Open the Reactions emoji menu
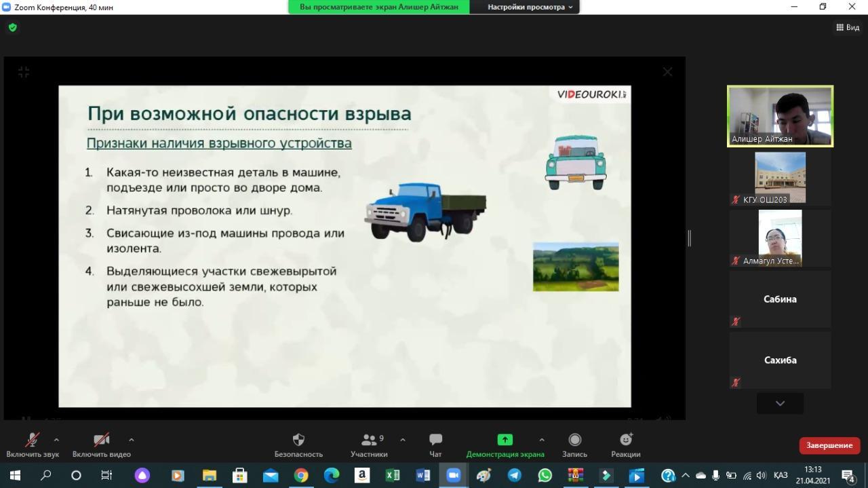The image size is (868, 488). pos(625,440)
